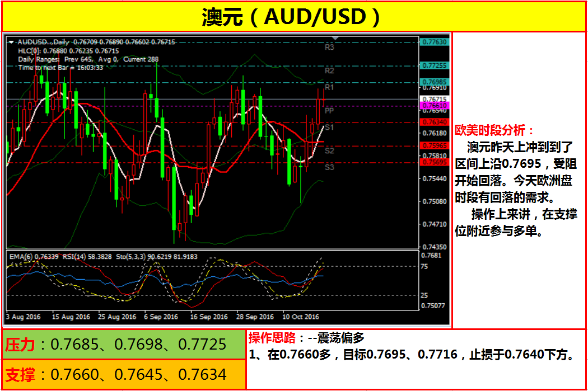Select the S1 pivot label

pyautogui.click(x=329, y=128)
